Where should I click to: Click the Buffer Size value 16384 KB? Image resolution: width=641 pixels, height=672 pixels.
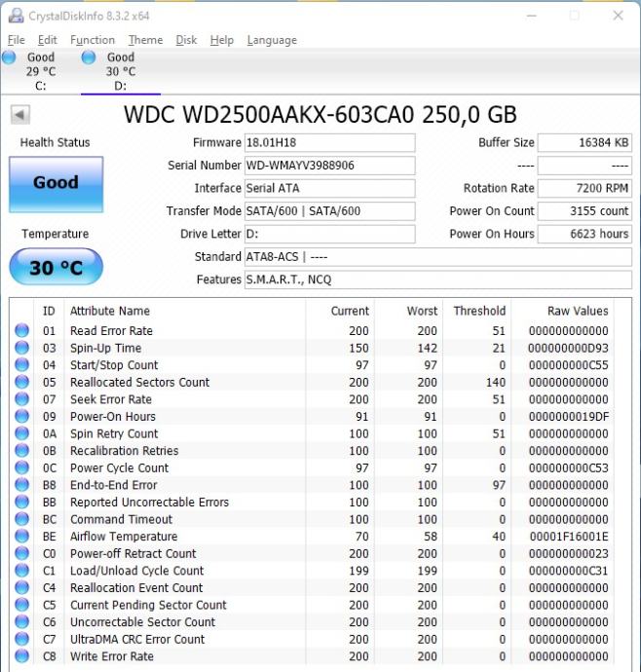click(584, 143)
